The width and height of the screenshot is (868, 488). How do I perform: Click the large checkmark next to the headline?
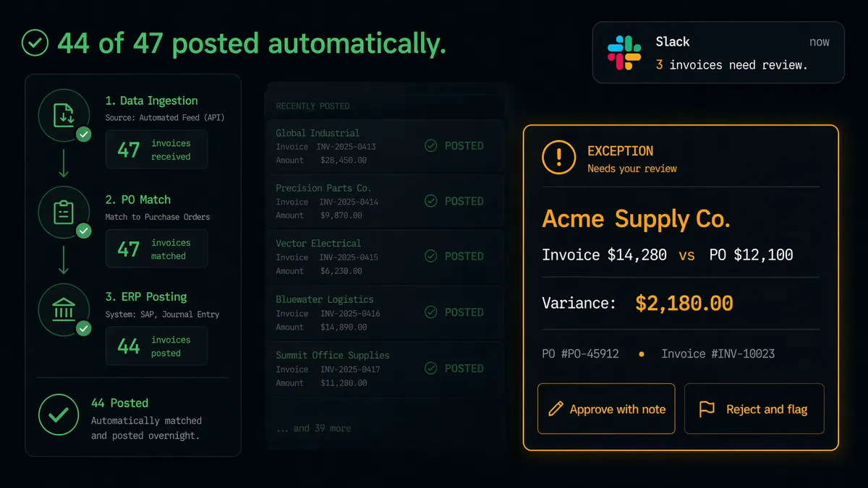pos(34,43)
